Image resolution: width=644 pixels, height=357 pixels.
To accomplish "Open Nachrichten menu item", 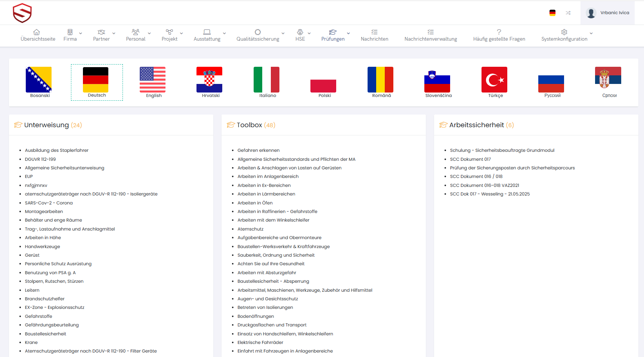I will 374,35.
